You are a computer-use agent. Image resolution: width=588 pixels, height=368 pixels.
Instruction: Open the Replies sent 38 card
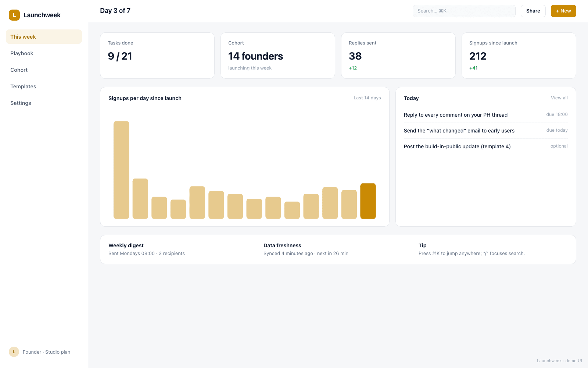click(398, 56)
